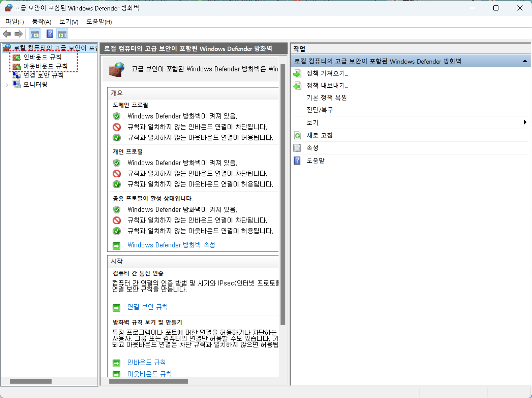The image size is (532, 398).
Task: Collapse the actions section header arrow
Action: click(525, 61)
